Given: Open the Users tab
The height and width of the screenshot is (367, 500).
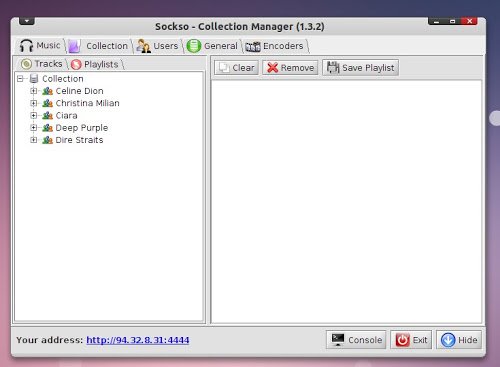Looking at the screenshot, I should tap(157, 46).
